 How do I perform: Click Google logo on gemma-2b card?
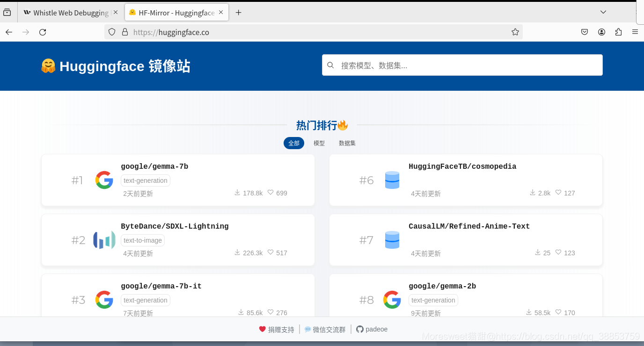click(392, 300)
